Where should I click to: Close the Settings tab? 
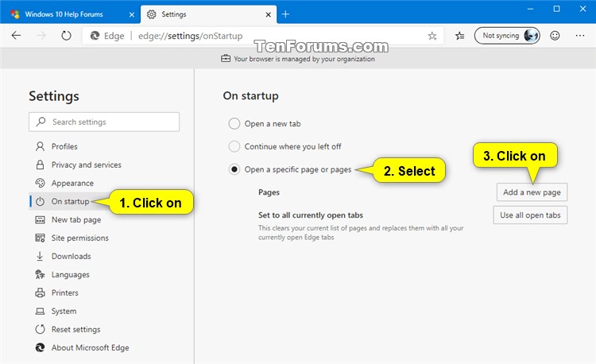click(269, 14)
